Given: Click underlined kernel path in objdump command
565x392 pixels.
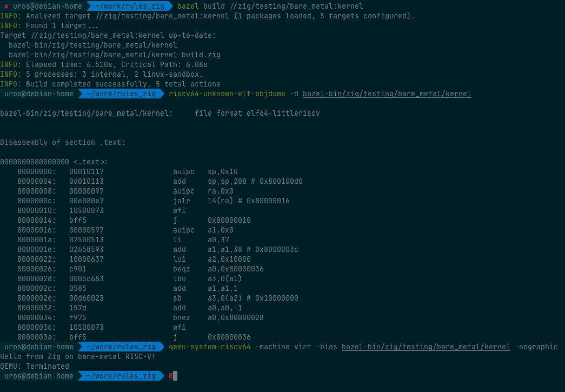Looking at the screenshot, I should 387,94.
